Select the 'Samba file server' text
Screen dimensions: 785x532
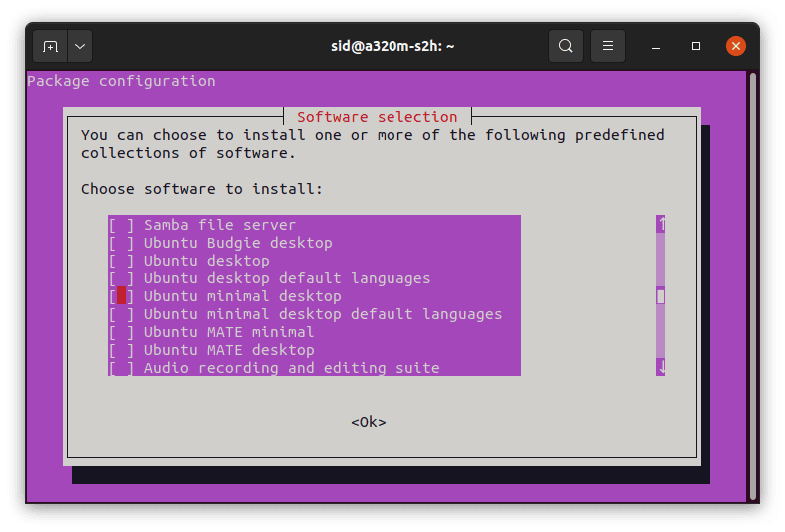pos(220,225)
